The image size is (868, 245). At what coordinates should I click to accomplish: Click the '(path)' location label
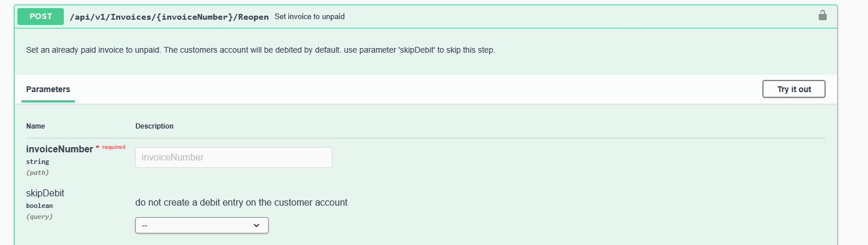[38, 173]
